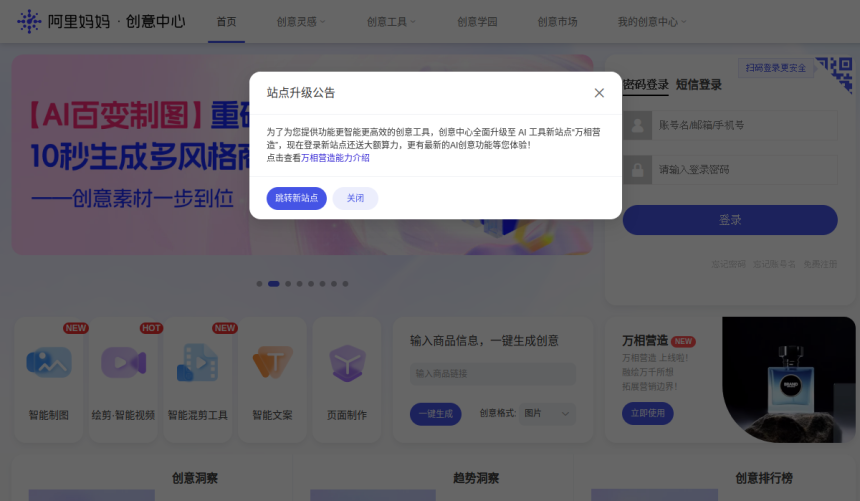
Task: Close the 站点升级公告 dialog with X
Action: [x=599, y=93]
